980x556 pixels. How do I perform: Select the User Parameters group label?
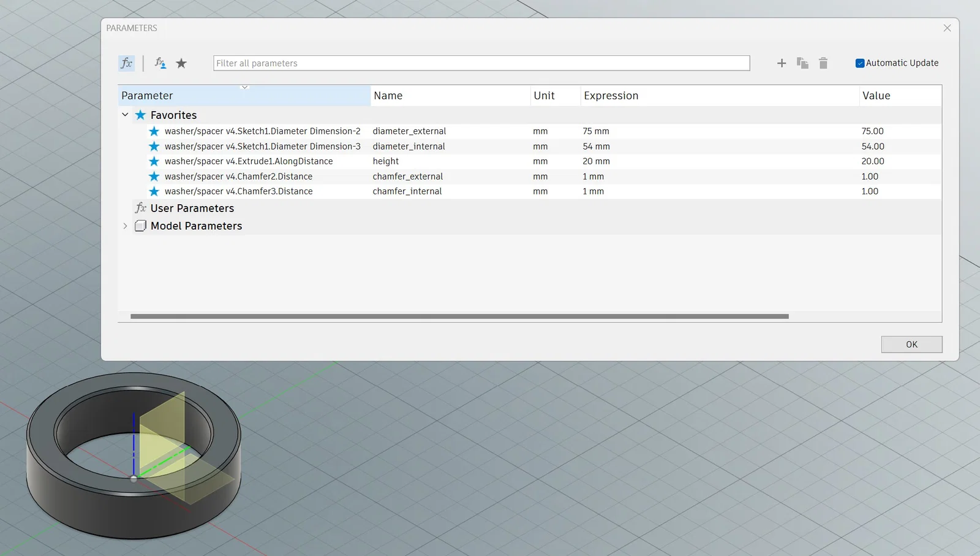pos(192,208)
